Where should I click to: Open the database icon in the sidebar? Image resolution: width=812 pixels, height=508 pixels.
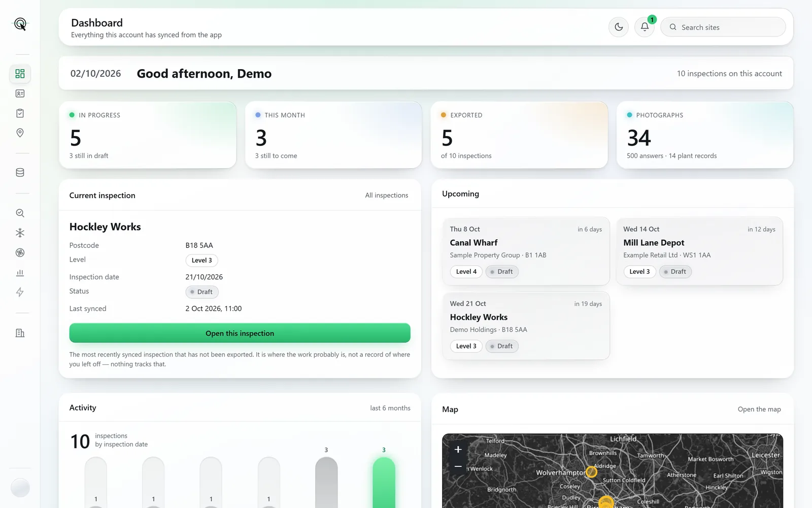(20, 173)
